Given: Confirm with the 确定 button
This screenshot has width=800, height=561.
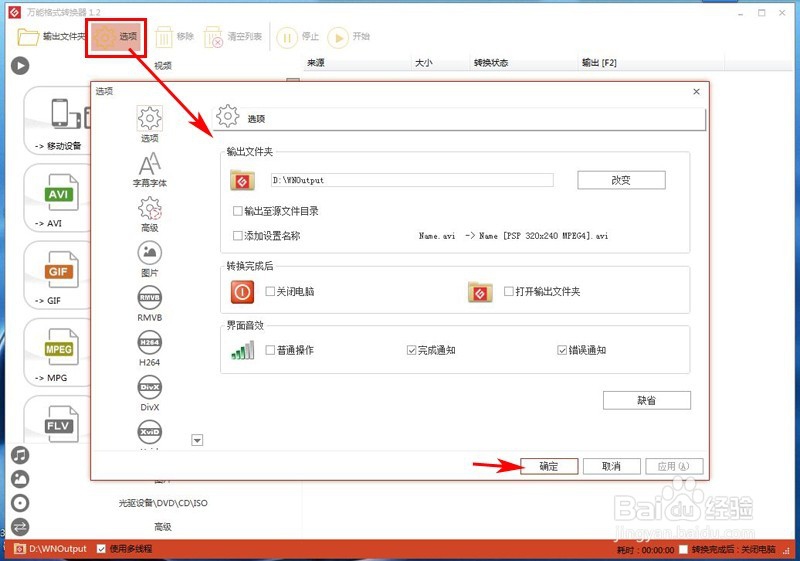Looking at the screenshot, I should tap(549, 466).
